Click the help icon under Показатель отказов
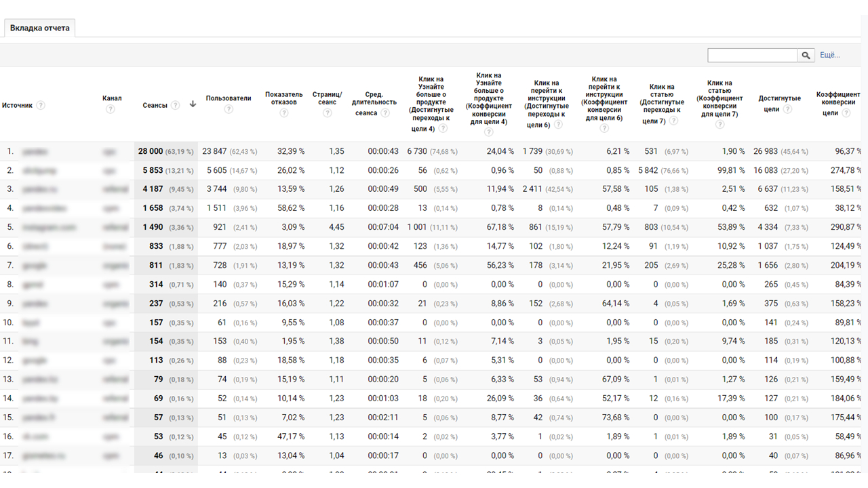868x488 pixels. (x=284, y=113)
